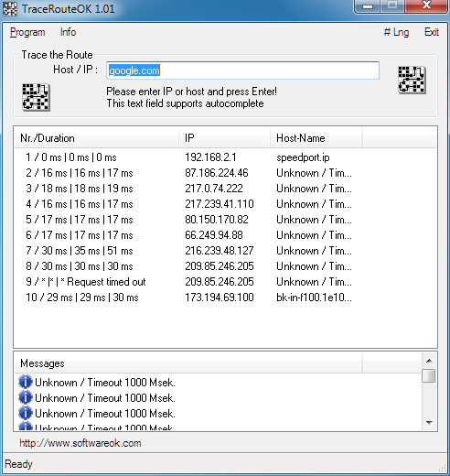Sort by the Nr./Duration column header
The width and height of the screenshot is (450, 476).
click(x=96, y=138)
